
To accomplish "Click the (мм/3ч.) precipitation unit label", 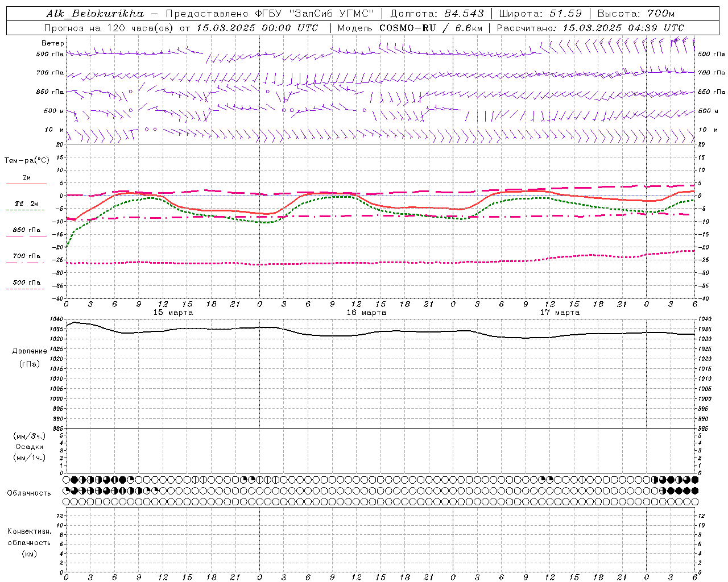I will point(30,436).
